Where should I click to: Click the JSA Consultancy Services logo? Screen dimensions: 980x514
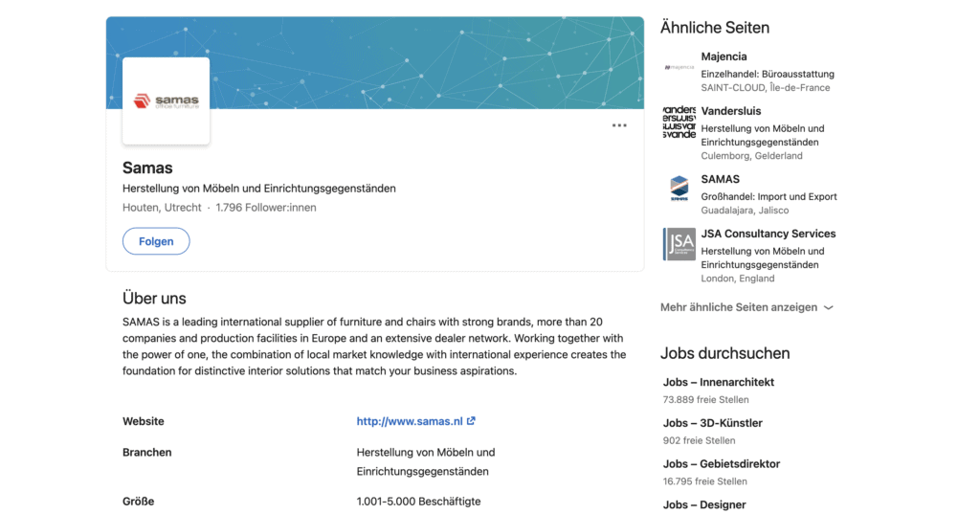click(x=679, y=244)
